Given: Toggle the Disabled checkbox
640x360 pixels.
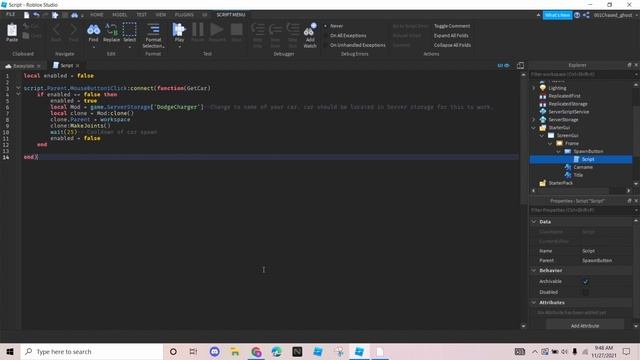Looking at the screenshot, I should click(x=586, y=292).
